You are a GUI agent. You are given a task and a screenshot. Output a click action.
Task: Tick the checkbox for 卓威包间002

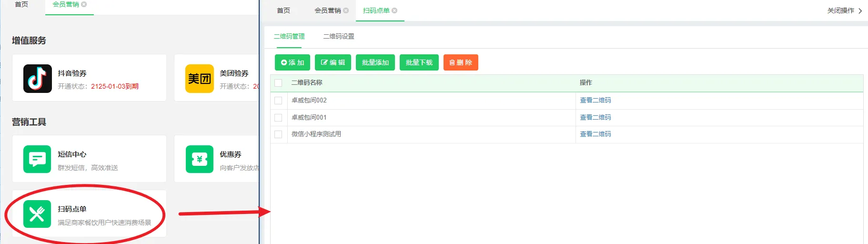(x=279, y=101)
